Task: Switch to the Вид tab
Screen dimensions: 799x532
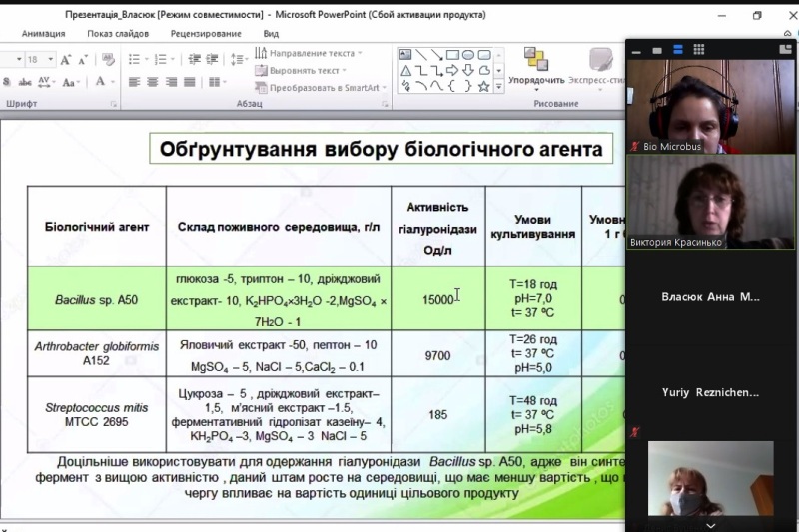Action: tap(271, 34)
